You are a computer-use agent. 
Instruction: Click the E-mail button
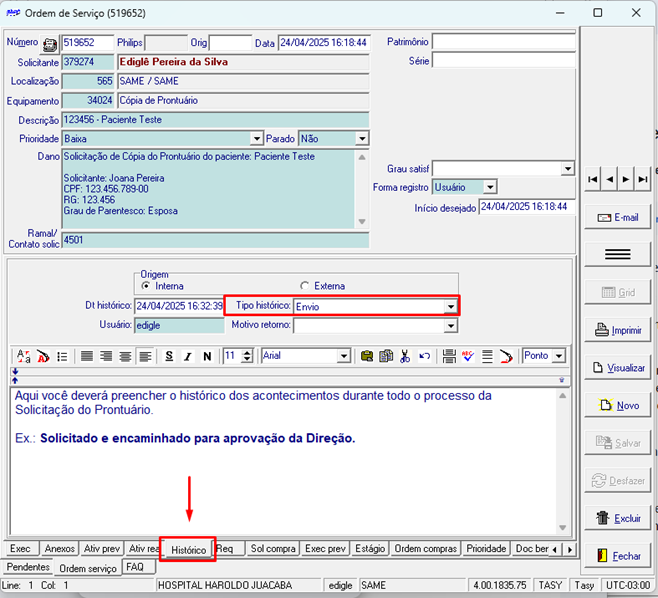(618, 217)
